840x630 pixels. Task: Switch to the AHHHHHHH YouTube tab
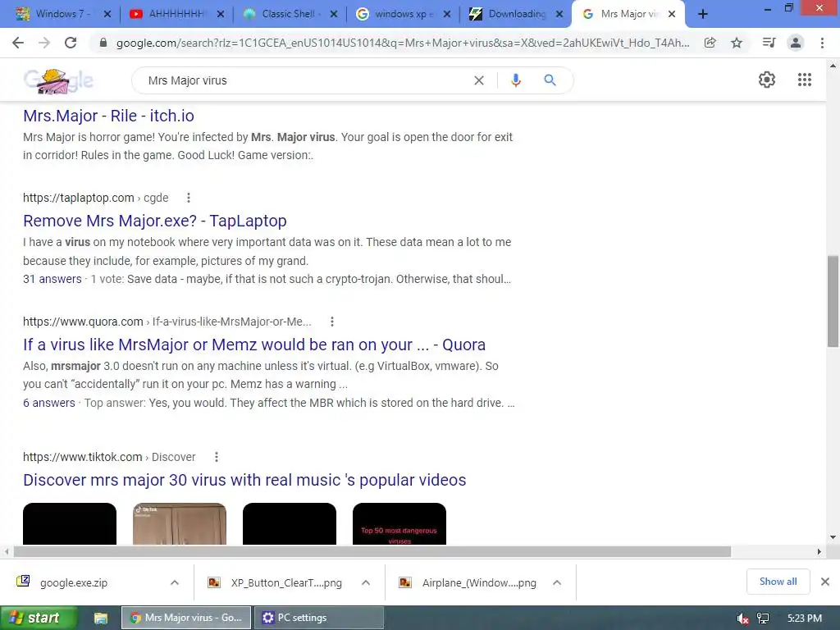pos(177,14)
